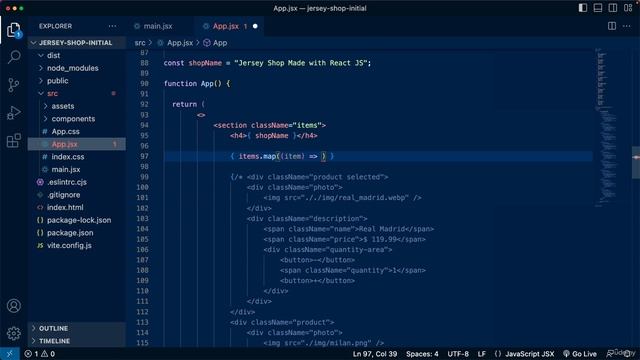640x360 pixels.
Task: Open the Manage gear icon
Action: (x=13, y=333)
